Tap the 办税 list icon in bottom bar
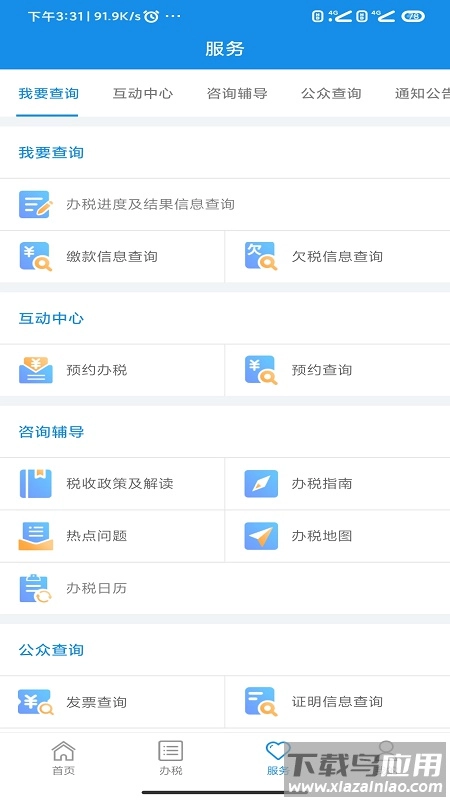The image size is (450, 800). coord(170,751)
